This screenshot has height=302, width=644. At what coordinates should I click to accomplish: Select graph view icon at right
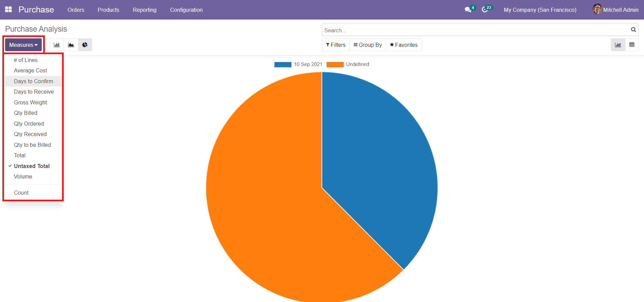[618, 45]
